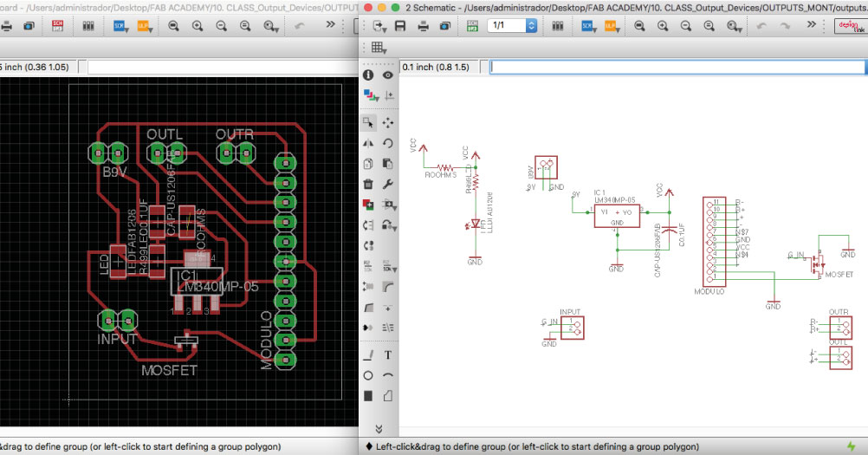This screenshot has width=868, height=455.
Task: Open the Replace tool dropdown
Action: [389, 225]
